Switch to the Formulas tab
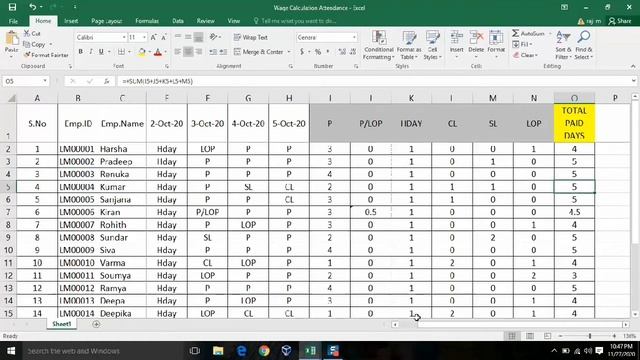The height and width of the screenshot is (360, 640). pyautogui.click(x=147, y=21)
